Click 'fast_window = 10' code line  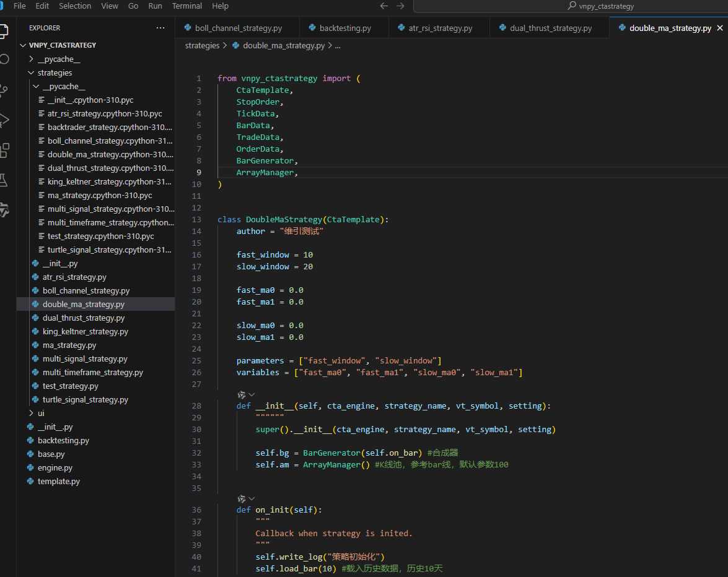click(274, 254)
